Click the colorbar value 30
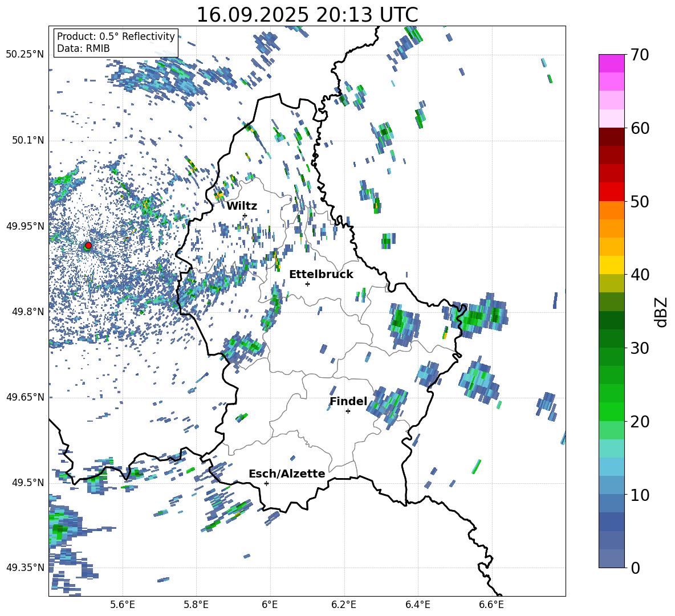The width and height of the screenshot is (675, 616). tap(640, 348)
